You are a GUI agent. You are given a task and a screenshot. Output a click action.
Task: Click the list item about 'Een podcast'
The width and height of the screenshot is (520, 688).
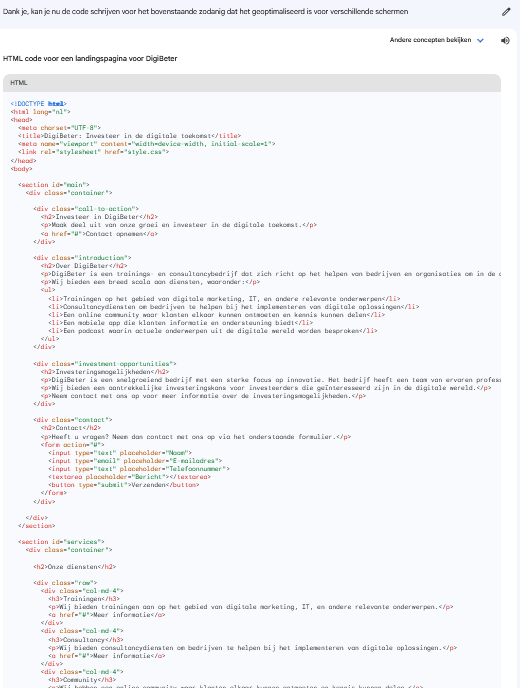pyautogui.click(x=213, y=331)
